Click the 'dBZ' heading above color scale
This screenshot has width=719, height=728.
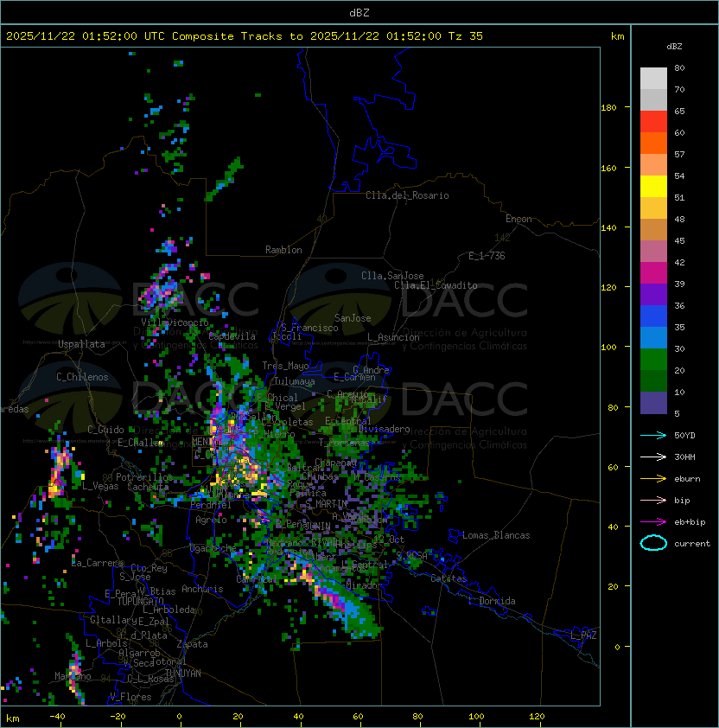(674, 47)
